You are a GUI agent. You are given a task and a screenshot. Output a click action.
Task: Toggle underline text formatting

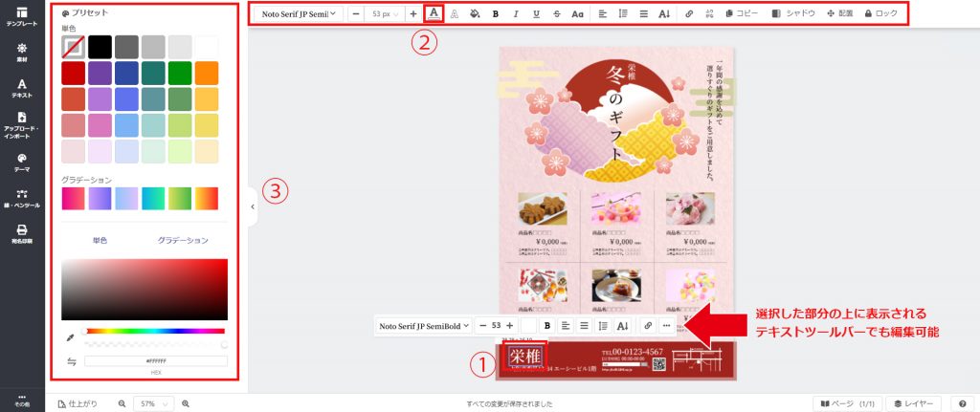pyautogui.click(x=535, y=14)
